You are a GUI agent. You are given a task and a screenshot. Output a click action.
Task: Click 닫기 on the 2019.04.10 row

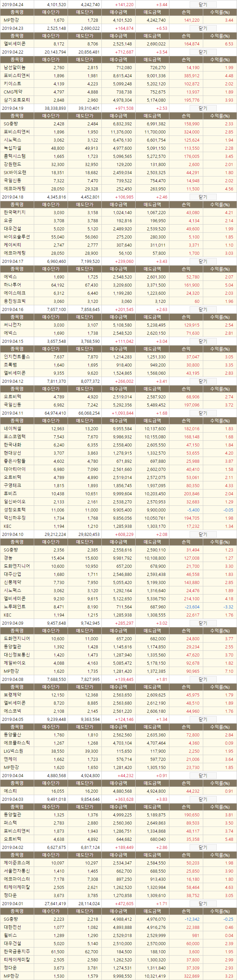pyautogui.click(x=203, y=534)
